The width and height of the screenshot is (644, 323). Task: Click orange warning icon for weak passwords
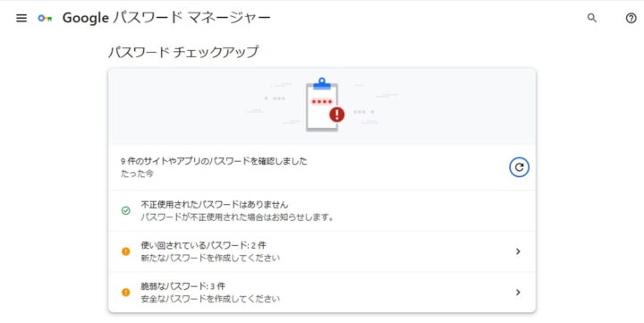(126, 293)
